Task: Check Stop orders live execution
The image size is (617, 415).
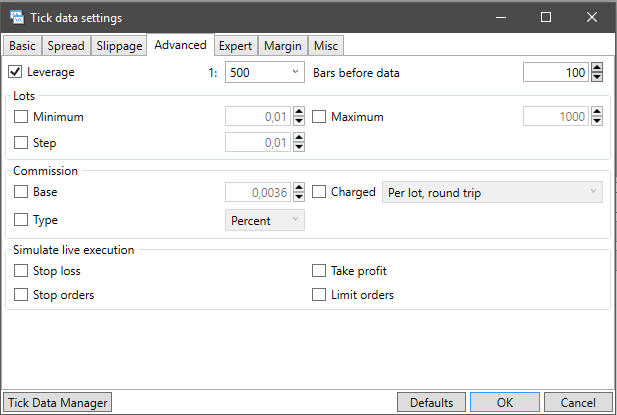Action: coord(21,295)
